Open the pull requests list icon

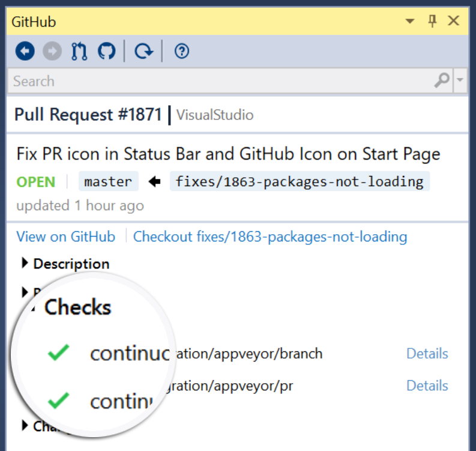tap(79, 52)
